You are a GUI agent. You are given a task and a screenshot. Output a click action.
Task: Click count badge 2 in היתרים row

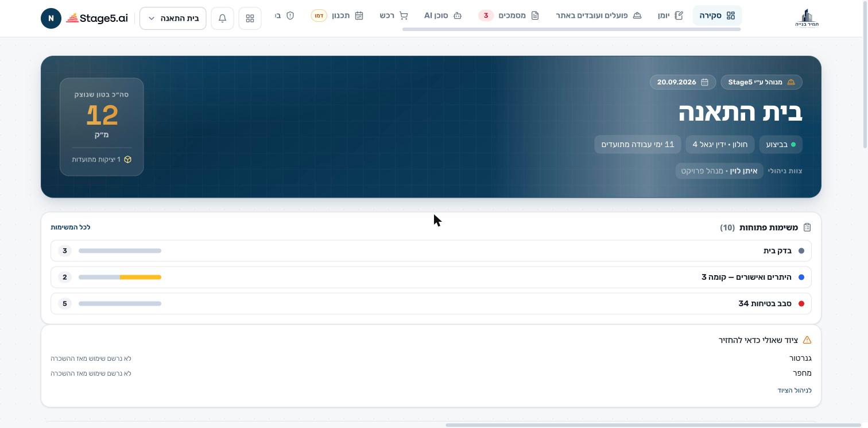point(65,277)
